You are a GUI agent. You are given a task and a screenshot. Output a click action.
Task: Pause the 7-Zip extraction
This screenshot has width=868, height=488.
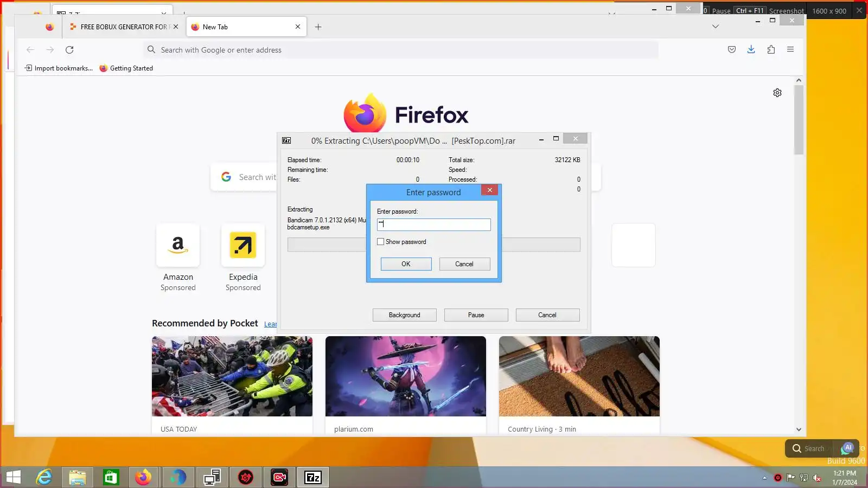476,315
